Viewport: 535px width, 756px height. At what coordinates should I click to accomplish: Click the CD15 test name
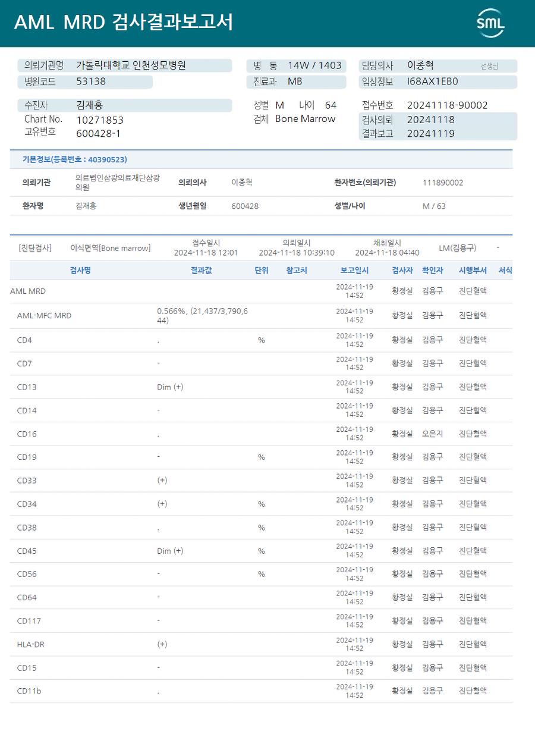(x=27, y=668)
